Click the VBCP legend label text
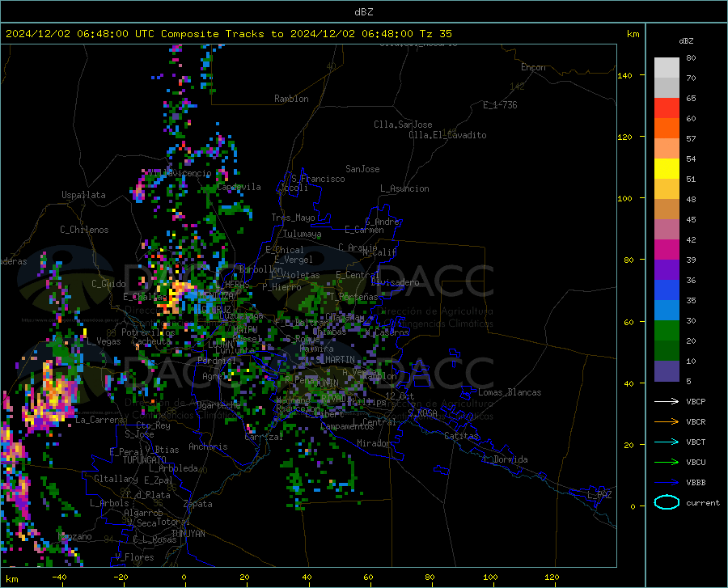The image size is (728, 588). click(x=696, y=401)
